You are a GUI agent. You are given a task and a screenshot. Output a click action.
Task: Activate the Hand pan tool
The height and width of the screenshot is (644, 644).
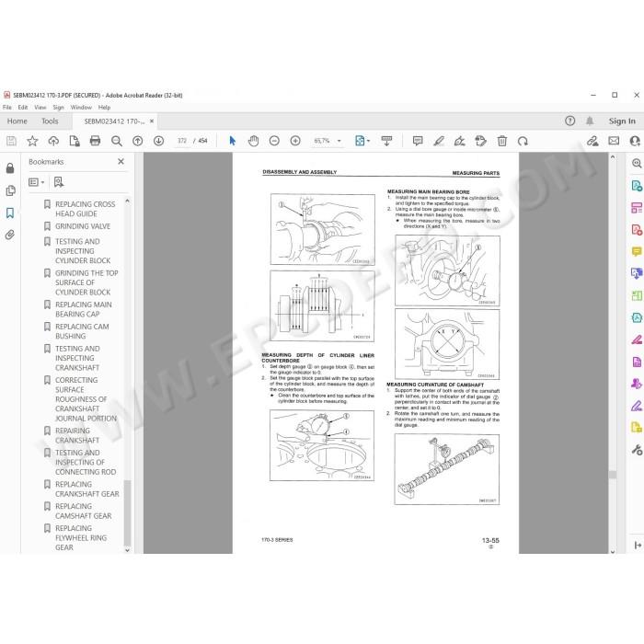(x=253, y=142)
